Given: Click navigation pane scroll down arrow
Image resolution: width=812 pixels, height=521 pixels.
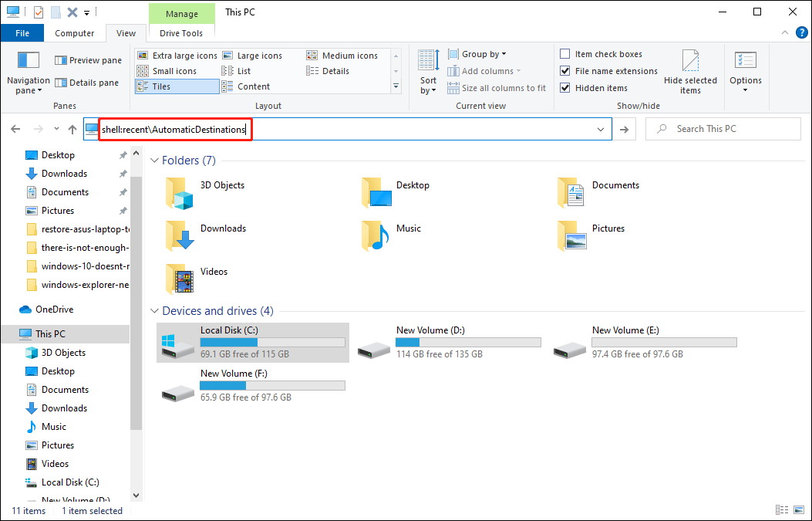Looking at the screenshot, I should point(136,496).
